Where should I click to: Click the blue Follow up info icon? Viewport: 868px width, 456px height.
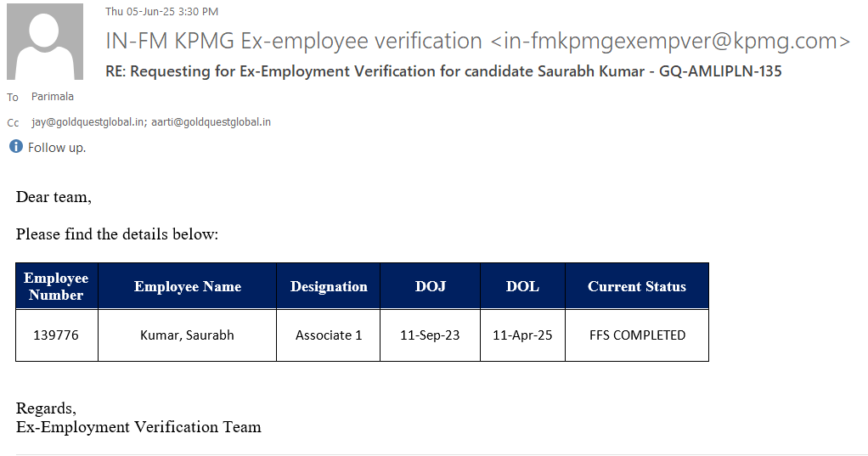pyautogui.click(x=15, y=147)
